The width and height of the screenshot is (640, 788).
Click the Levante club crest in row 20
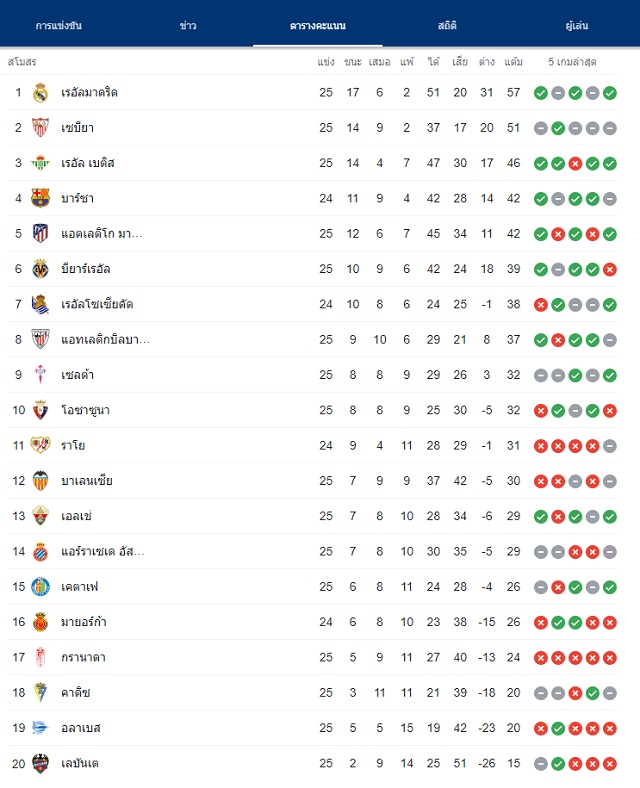pyautogui.click(x=40, y=763)
